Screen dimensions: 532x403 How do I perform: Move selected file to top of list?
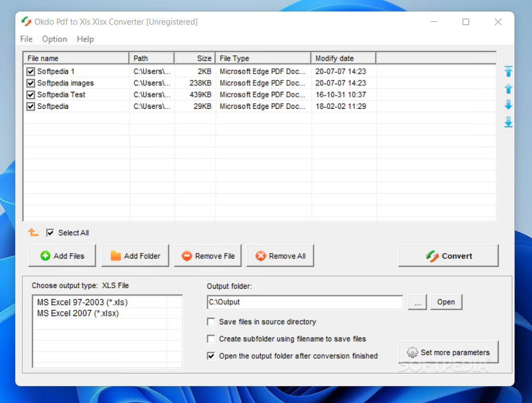pyautogui.click(x=508, y=71)
